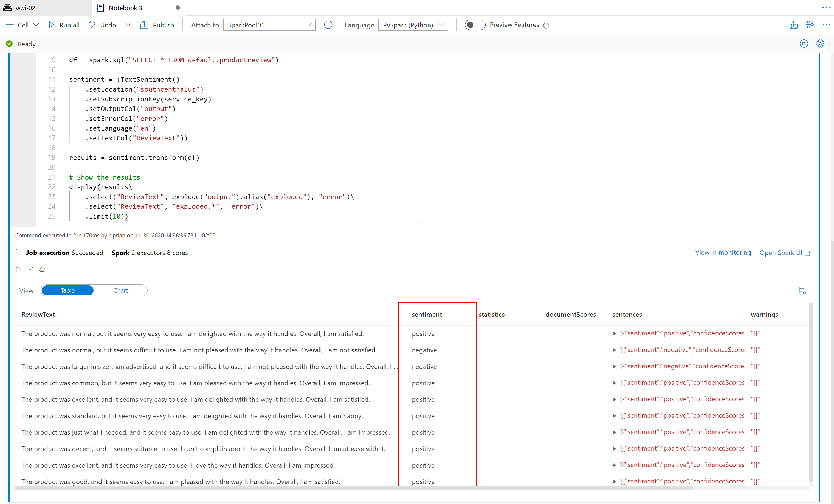
Task: Click the documentScores column header
Action: point(571,314)
